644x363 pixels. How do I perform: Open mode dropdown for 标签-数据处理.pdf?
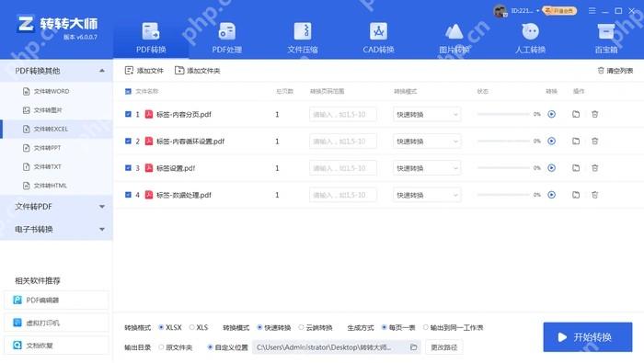[x=427, y=195]
